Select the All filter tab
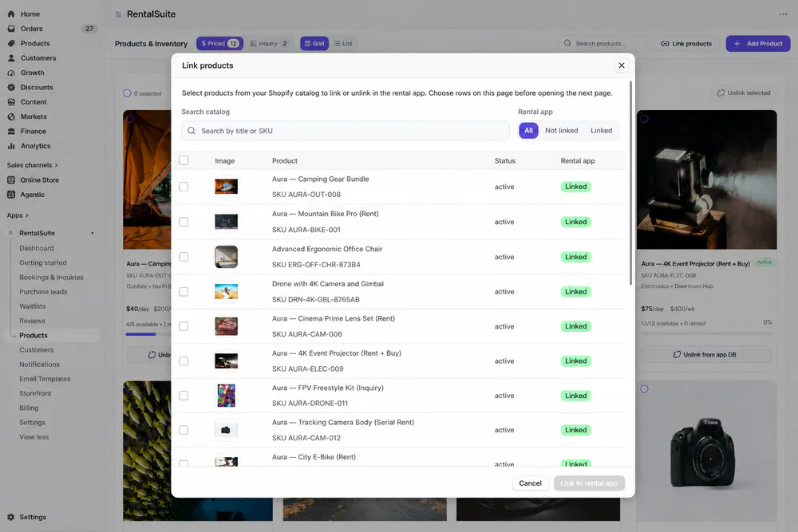This screenshot has height=532, width=798. [528, 131]
